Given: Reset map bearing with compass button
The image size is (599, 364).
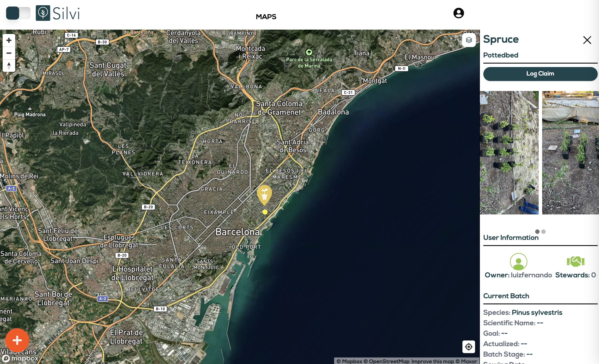Looking at the screenshot, I should (x=9, y=66).
